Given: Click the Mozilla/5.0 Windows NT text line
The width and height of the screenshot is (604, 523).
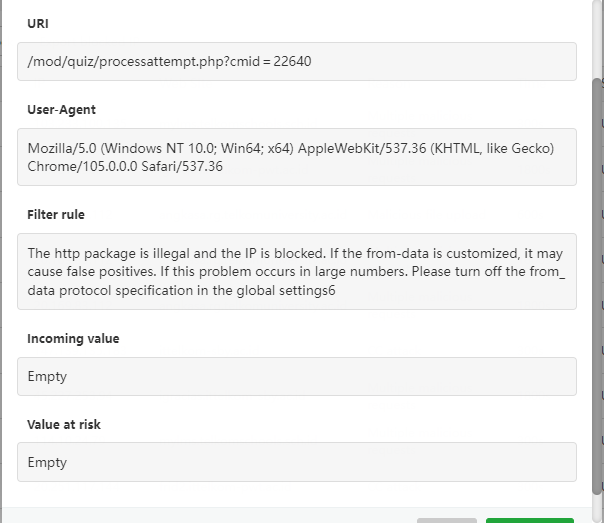Looking at the screenshot, I should 290,148.
